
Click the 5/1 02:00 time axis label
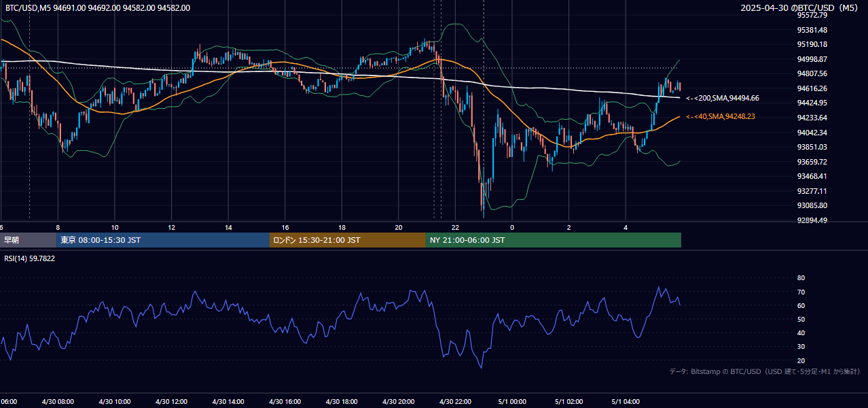pos(568,402)
